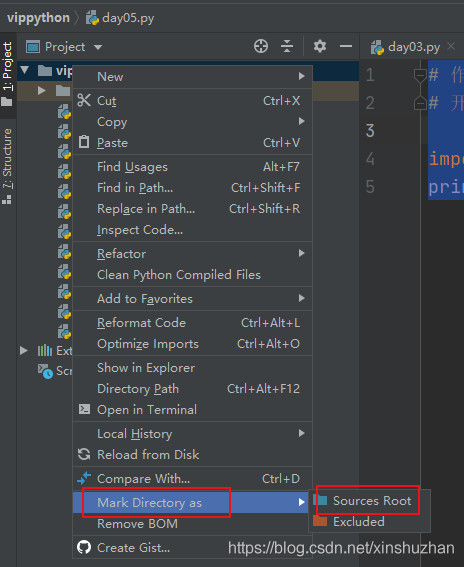
Task: Collapse the vippython root folder arrow
Action: [25, 70]
